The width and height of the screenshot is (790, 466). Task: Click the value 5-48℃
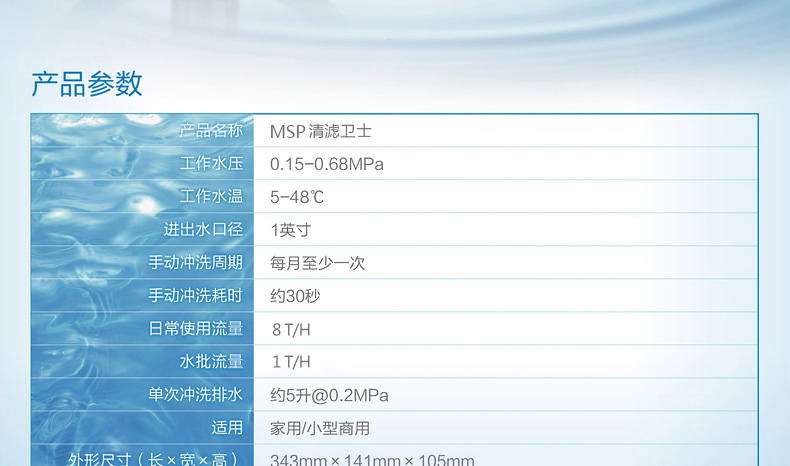(x=297, y=197)
